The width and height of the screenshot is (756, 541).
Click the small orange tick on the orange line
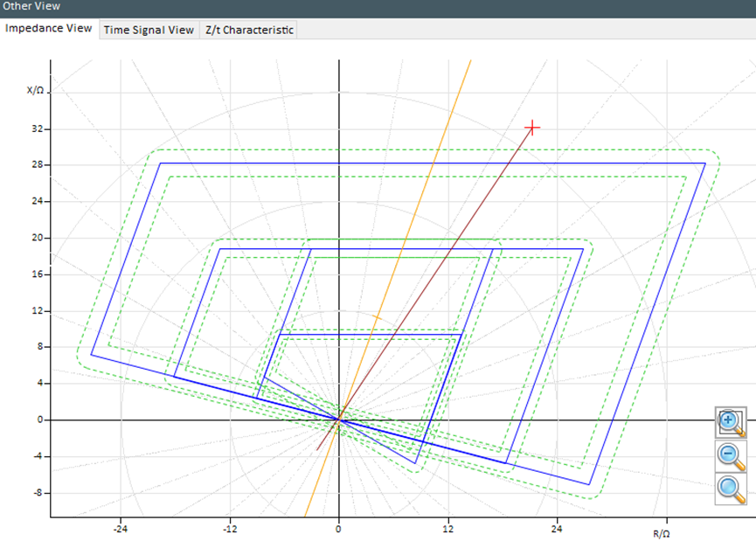(x=377, y=316)
